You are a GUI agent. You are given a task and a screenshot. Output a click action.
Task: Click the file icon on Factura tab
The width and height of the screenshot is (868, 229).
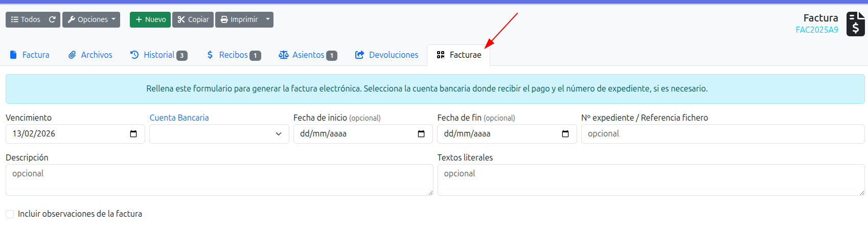pyautogui.click(x=13, y=55)
